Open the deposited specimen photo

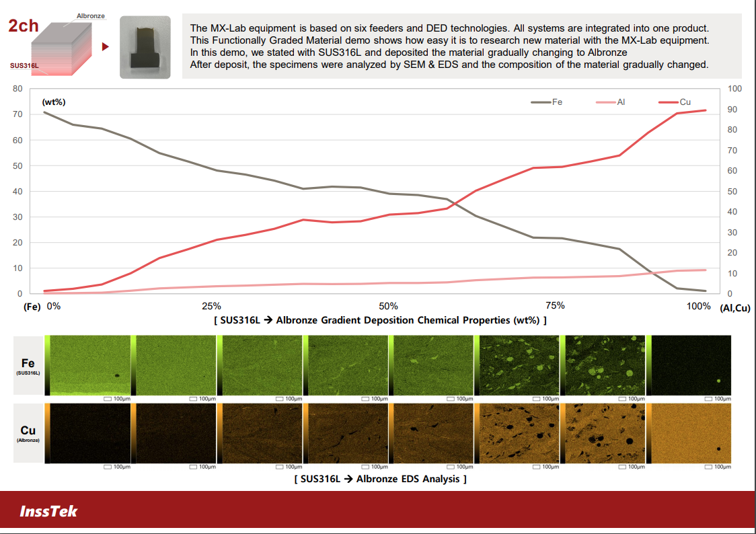(145, 47)
